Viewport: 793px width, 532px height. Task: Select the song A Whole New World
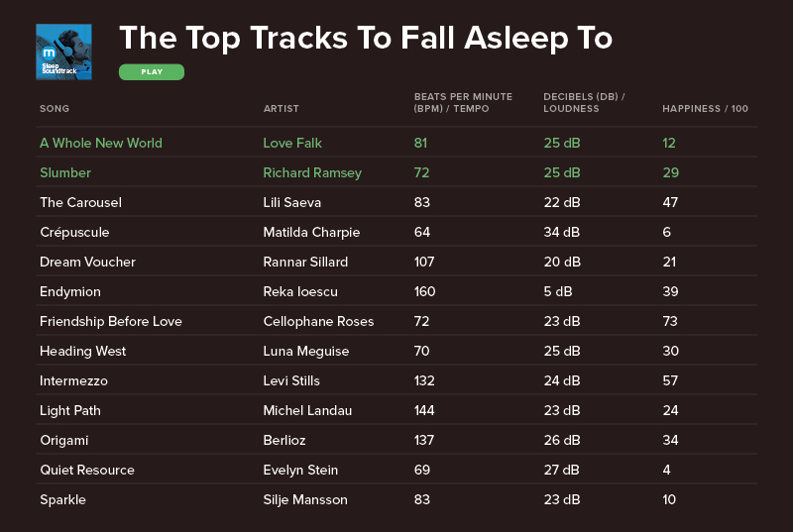point(101,143)
